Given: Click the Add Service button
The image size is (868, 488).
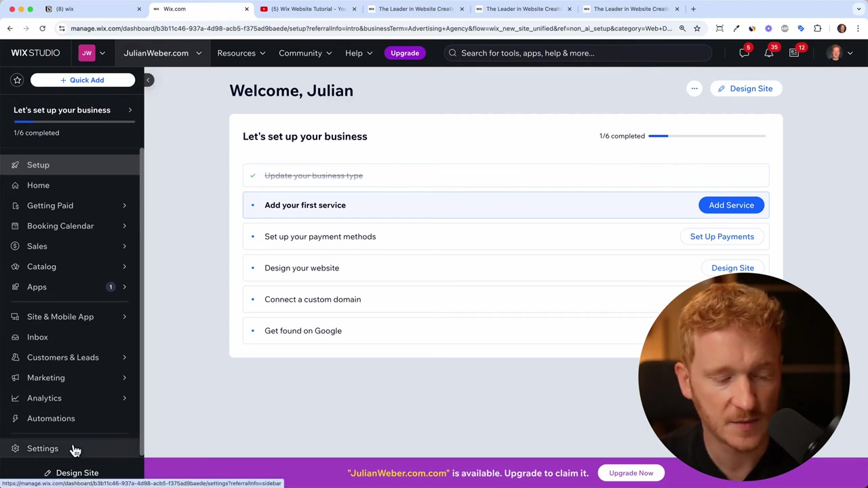Looking at the screenshot, I should (x=731, y=205).
